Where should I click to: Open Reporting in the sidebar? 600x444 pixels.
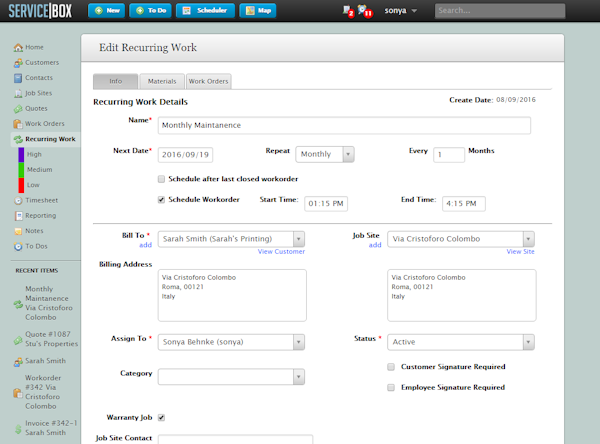pos(41,216)
